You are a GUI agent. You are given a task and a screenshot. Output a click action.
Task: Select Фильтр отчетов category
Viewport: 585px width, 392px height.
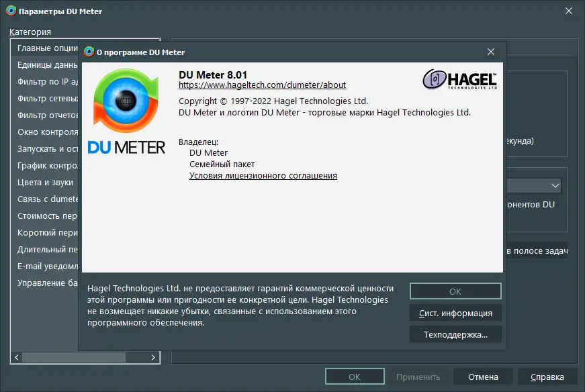coord(45,115)
